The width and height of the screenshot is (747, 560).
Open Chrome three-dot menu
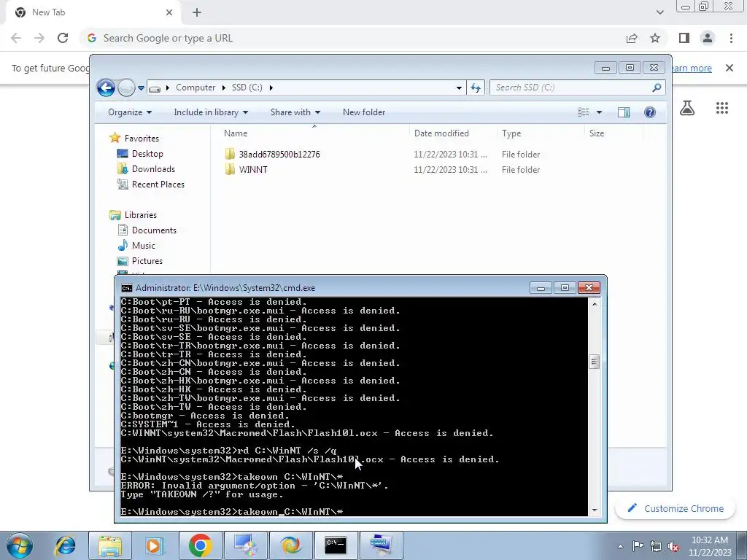pyautogui.click(x=731, y=38)
